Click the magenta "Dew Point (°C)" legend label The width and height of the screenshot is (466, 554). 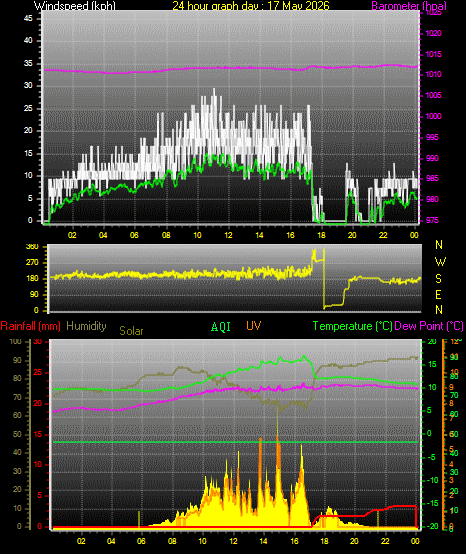tap(429, 326)
